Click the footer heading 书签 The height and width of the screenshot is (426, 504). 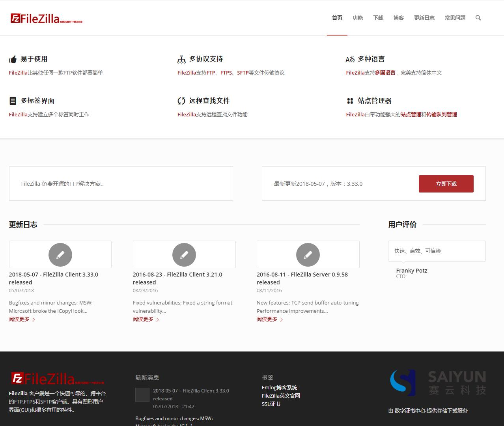point(267,377)
